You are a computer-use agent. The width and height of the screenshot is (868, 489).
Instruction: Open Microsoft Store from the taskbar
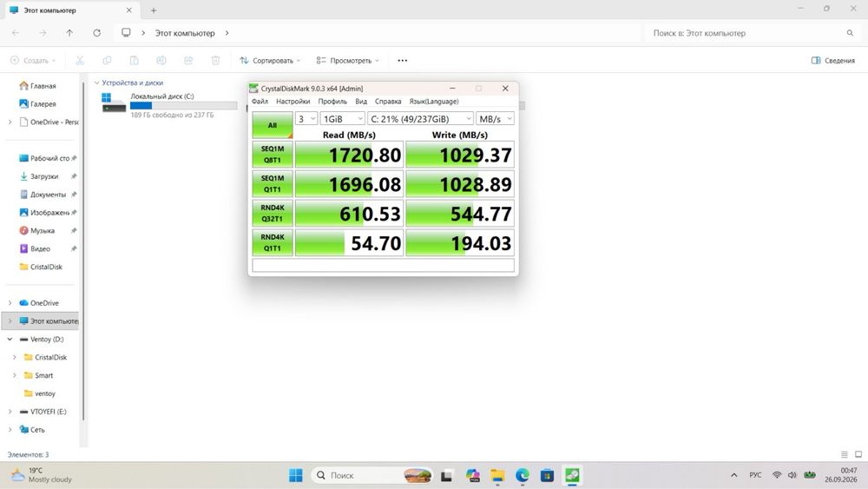click(547, 475)
